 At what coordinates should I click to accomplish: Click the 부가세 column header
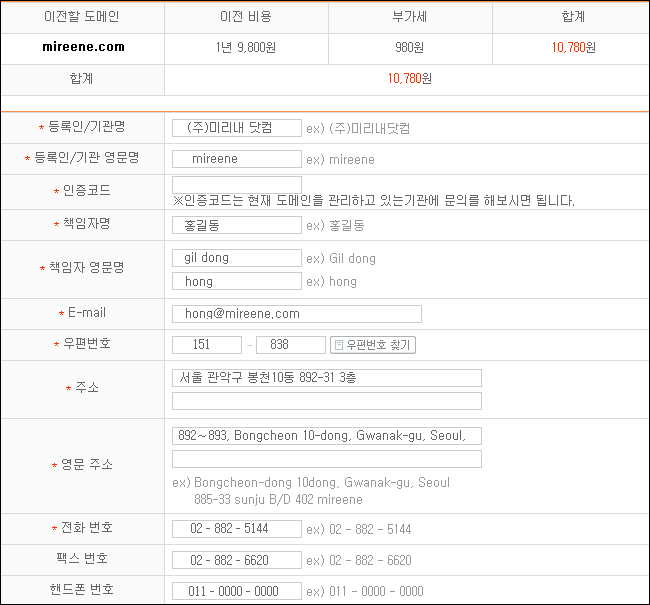coord(410,17)
